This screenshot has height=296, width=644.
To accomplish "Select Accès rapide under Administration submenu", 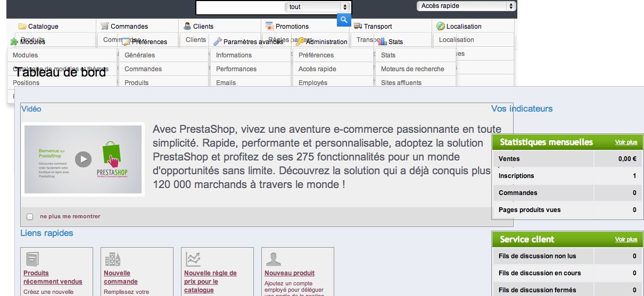I will click(x=317, y=69).
